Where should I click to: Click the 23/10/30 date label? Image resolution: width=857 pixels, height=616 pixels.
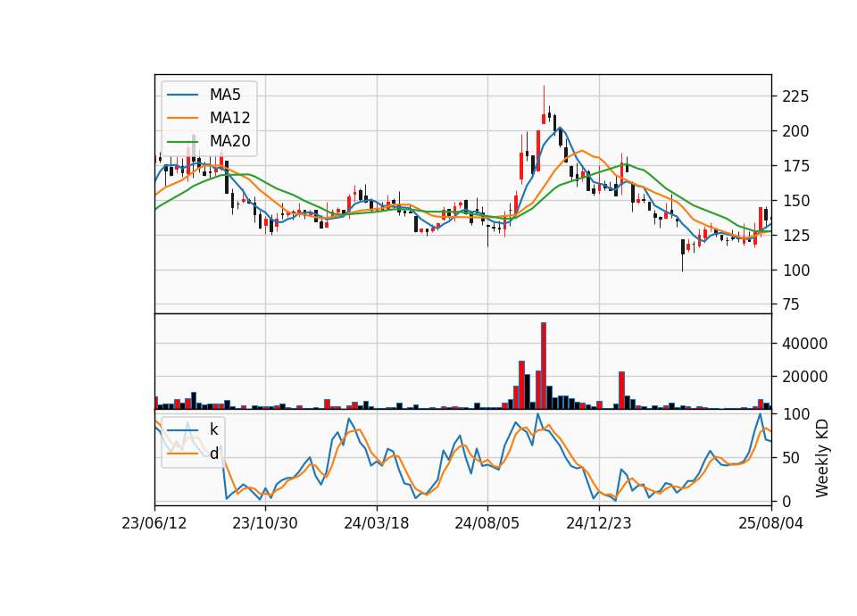(x=265, y=523)
